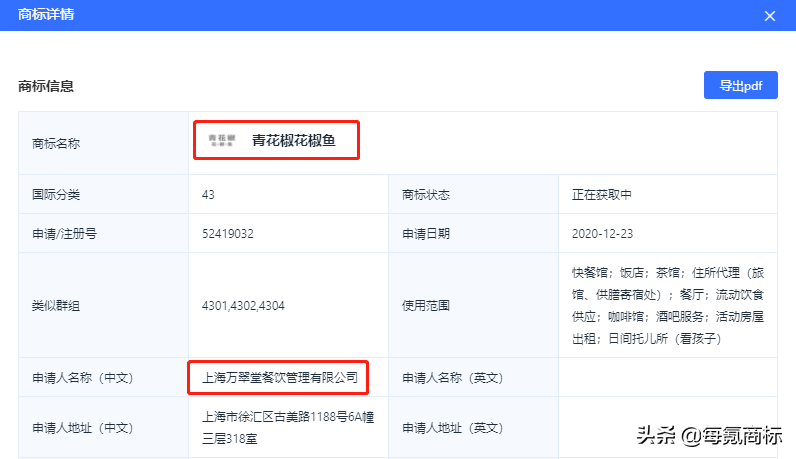Select the 申请人地址（中文） label
This screenshot has width=796, height=459.
(83, 428)
